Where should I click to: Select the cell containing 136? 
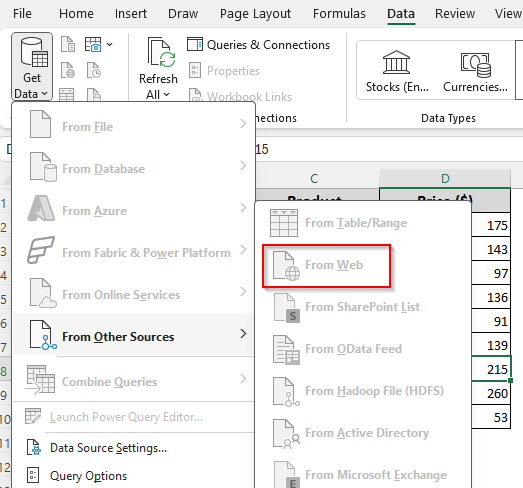click(491, 297)
